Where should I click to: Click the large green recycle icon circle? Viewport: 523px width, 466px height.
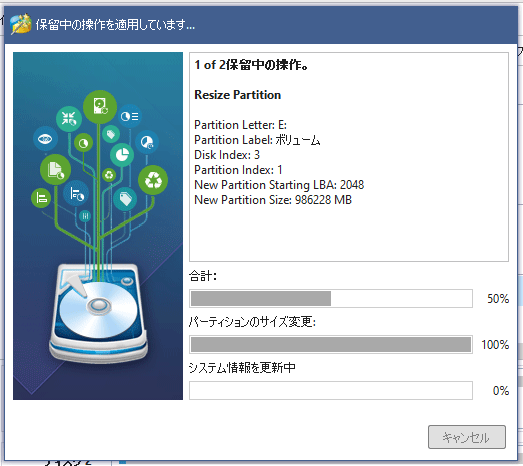(x=153, y=180)
